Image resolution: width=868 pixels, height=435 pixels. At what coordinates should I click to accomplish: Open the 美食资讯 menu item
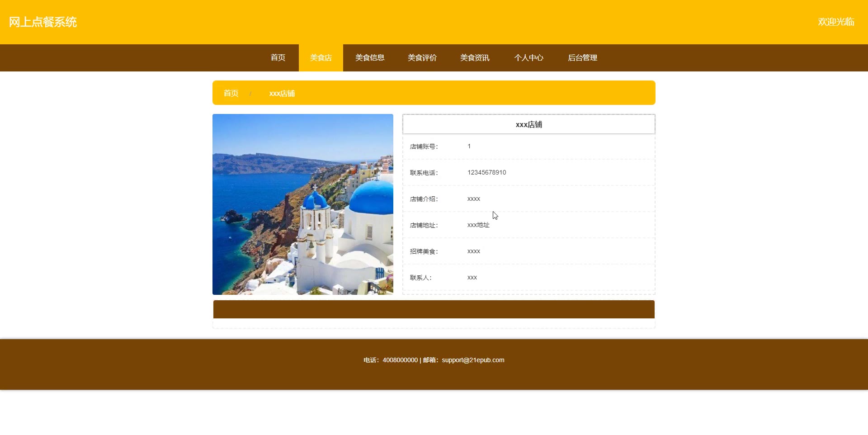click(x=475, y=58)
